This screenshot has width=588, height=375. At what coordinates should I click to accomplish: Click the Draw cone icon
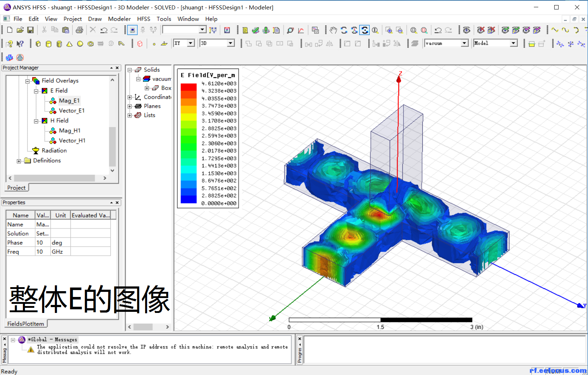(x=69, y=44)
